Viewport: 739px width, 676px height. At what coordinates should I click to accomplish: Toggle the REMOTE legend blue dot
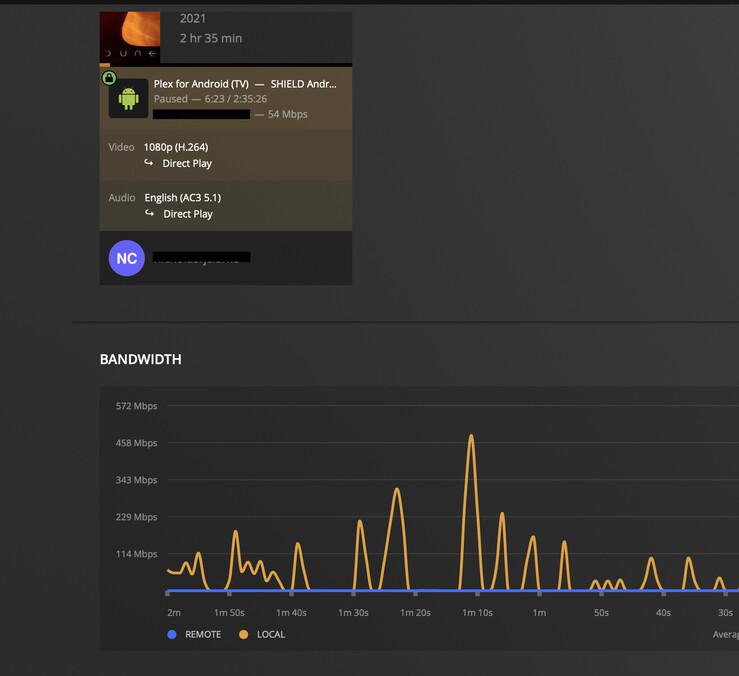click(x=172, y=635)
